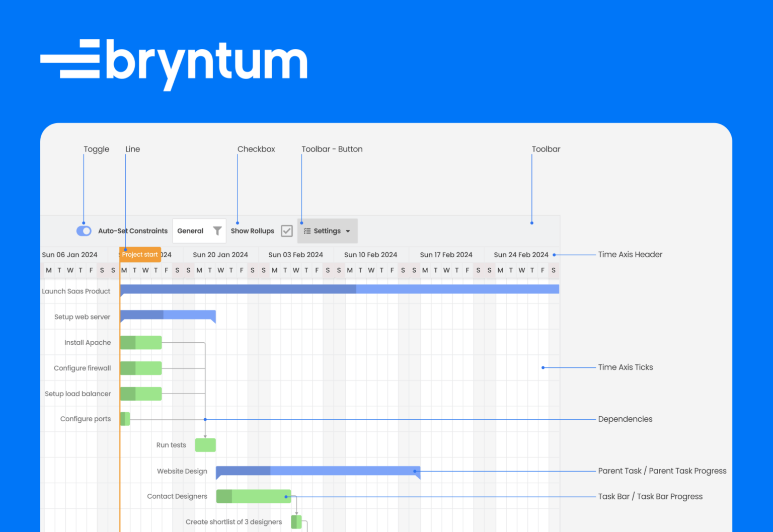Image resolution: width=773 pixels, height=532 pixels.
Task: Uncheck the Show Rollups checkbox
Action: point(287,231)
